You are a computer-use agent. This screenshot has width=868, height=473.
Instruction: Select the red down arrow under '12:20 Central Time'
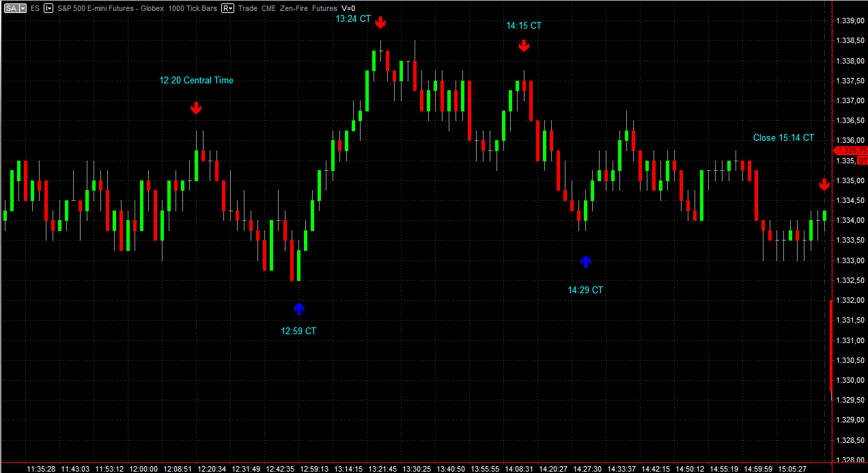click(x=196, y=108)
